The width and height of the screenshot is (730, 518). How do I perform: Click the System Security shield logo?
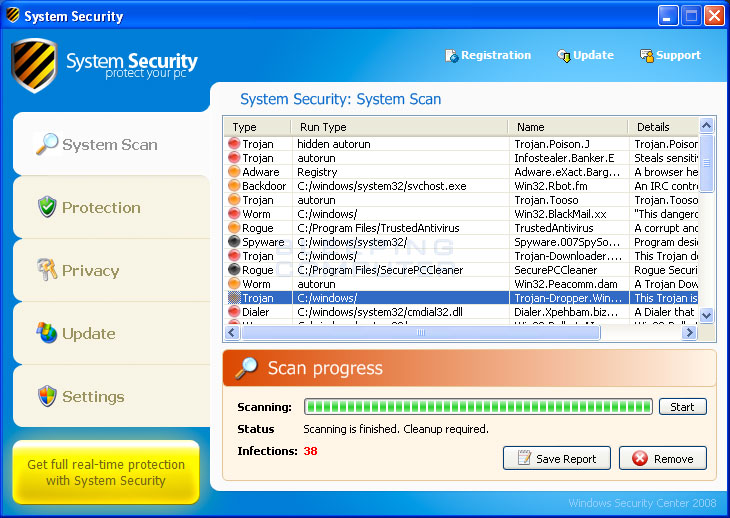coord(34,65)
